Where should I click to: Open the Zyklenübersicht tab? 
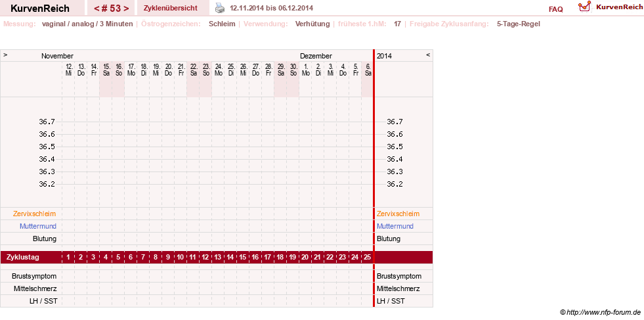[x=171, y=8]
